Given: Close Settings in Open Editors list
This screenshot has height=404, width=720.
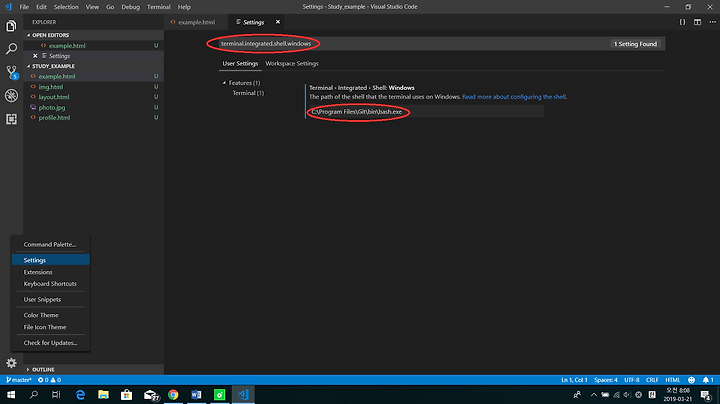Looking at the screenshot, I should (35, 56).
